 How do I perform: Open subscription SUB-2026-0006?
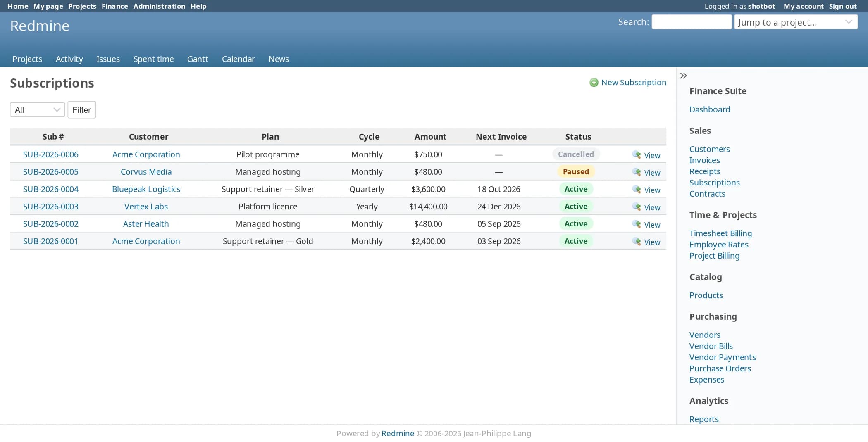click(51, 154)
